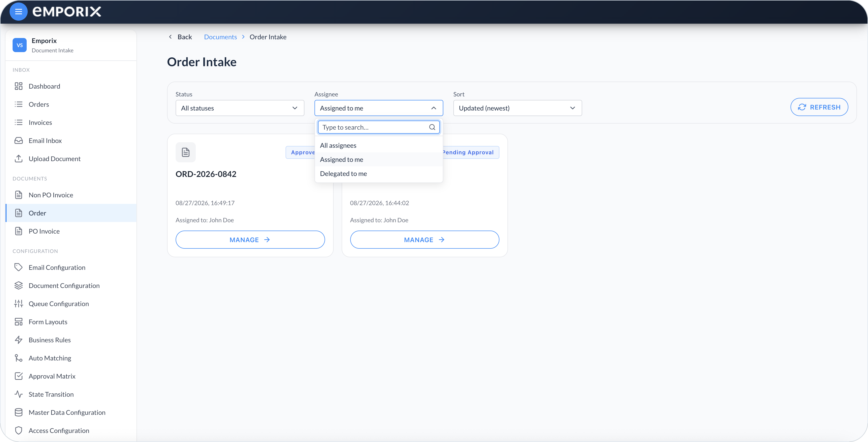Manage order ORD-2026-0842
This screenshot has width=868, height=442.
tap(250, 240)
